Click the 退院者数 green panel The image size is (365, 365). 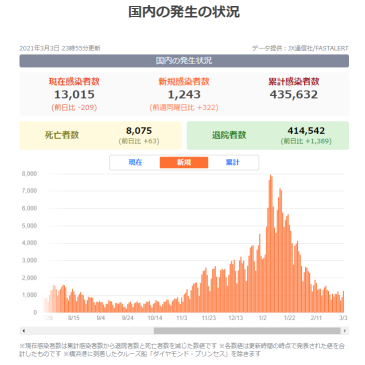coord(268,135)
